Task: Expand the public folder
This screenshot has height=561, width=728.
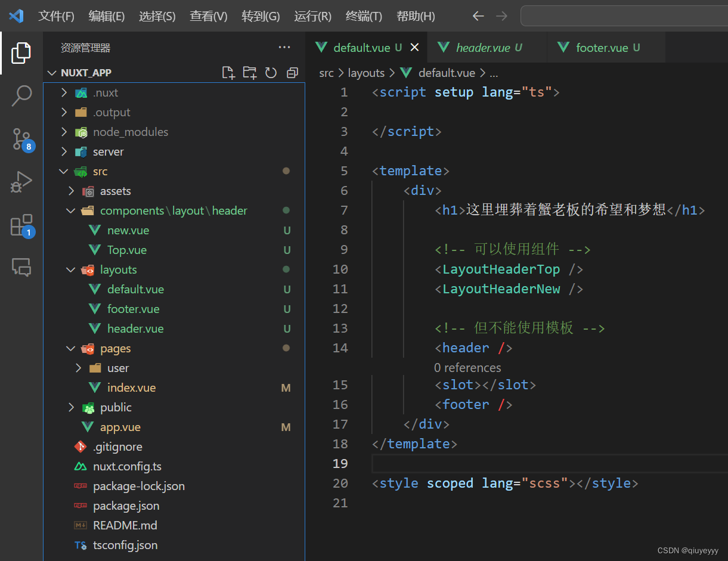Action: 72,408
